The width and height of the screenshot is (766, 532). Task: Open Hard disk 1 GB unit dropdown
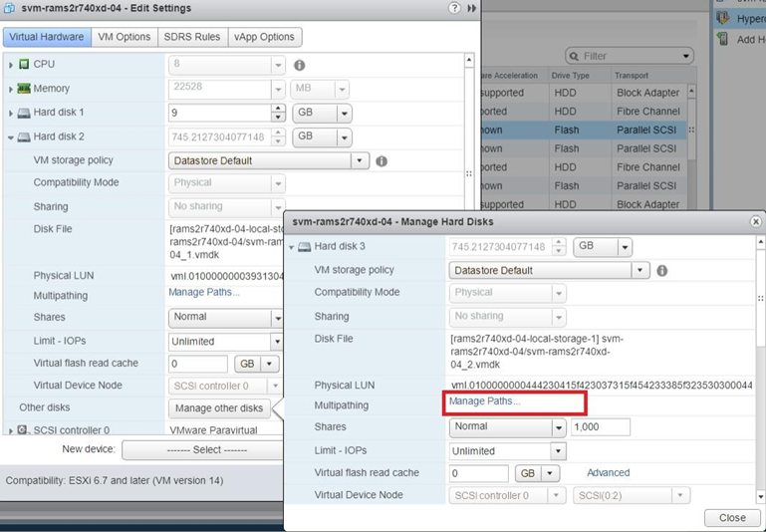pos(344,114)
